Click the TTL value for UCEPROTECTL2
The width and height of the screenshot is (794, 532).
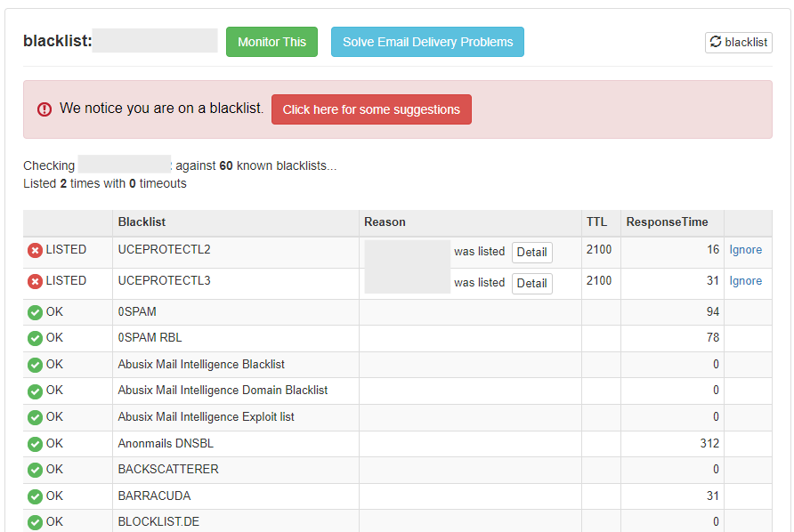point(599,250)
